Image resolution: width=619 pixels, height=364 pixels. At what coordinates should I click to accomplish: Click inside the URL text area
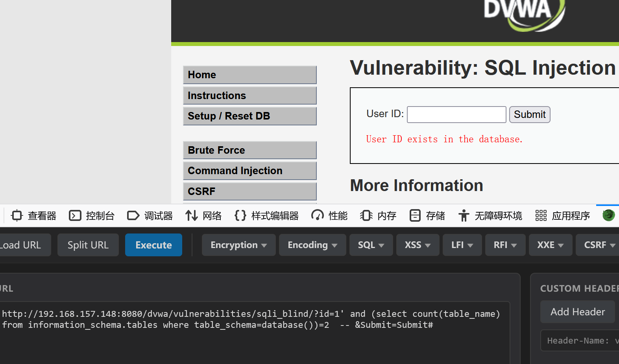coord(255,333)
